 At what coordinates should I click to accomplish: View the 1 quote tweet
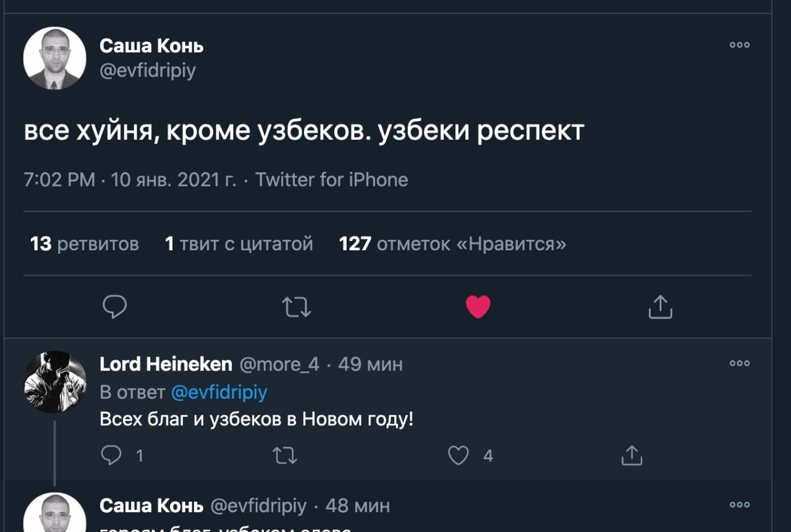pyautogui.click(x=239, y=244)
